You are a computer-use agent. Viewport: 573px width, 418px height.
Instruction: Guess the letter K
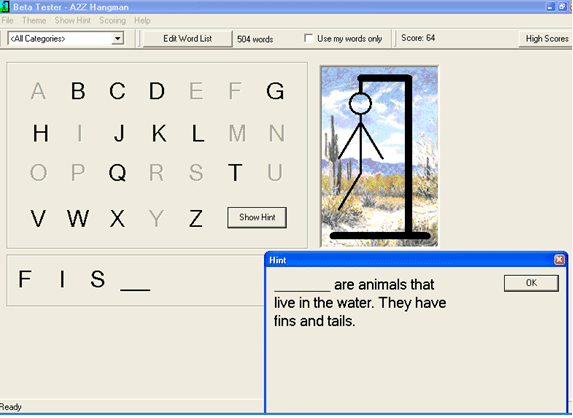(x=159, y=133)
